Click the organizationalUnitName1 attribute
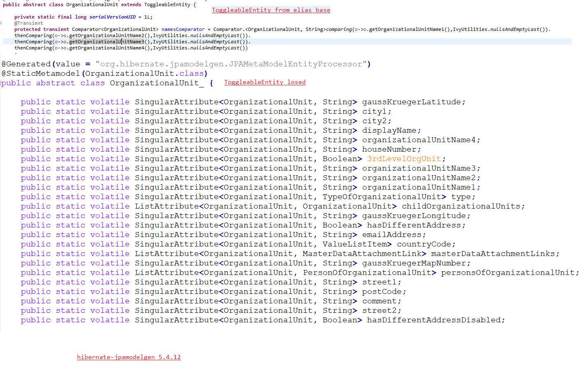Screen dimensions: 588x371 click(419, 187)
